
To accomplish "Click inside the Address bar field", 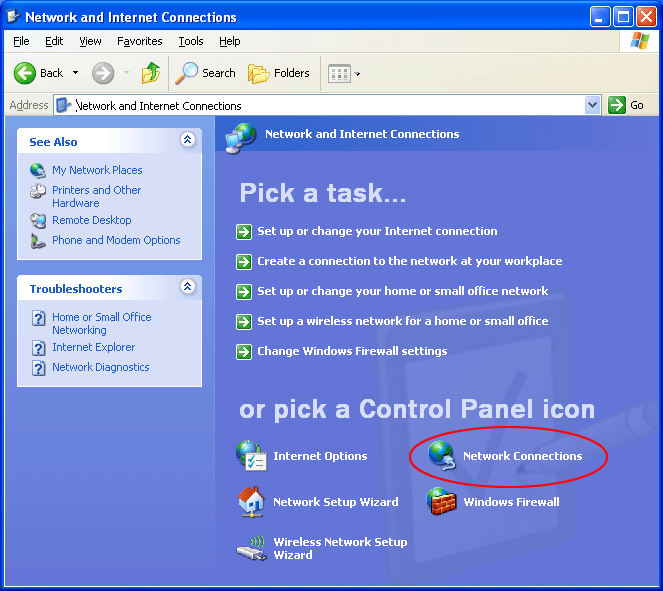I will click(x=326, y=105).
